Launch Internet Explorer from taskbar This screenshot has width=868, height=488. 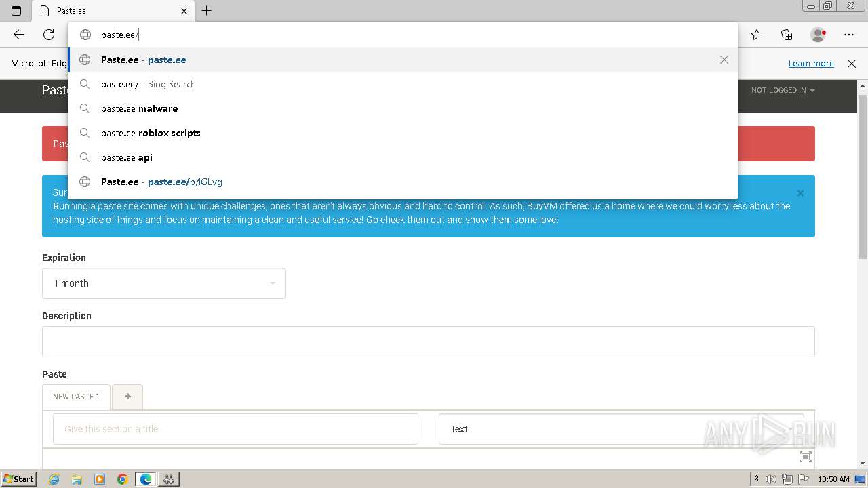[x=54, y=479]
